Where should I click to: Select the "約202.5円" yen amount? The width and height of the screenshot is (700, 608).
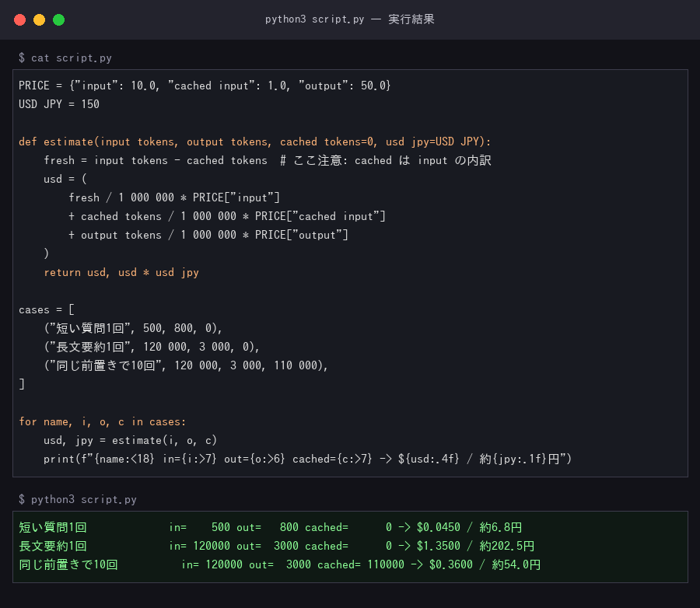tap(507, 547)
